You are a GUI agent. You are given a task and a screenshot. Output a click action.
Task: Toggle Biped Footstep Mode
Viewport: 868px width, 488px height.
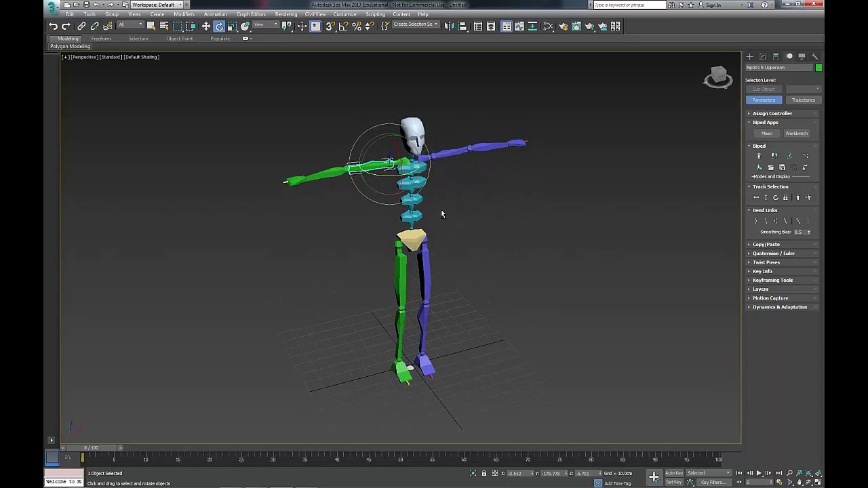pos(774,156)
